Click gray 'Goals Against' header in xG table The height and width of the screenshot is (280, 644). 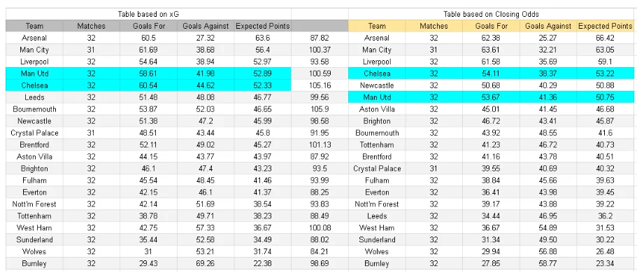tap(206, 26)
